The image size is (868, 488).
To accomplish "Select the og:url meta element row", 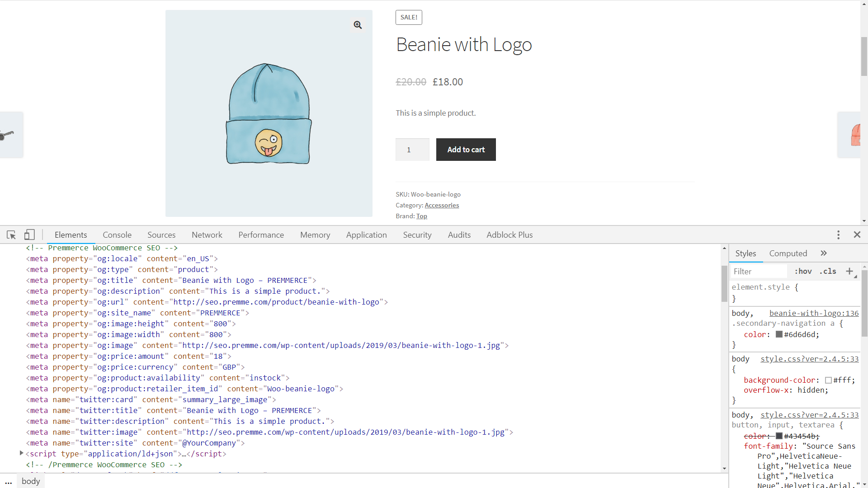I will 207,302.
